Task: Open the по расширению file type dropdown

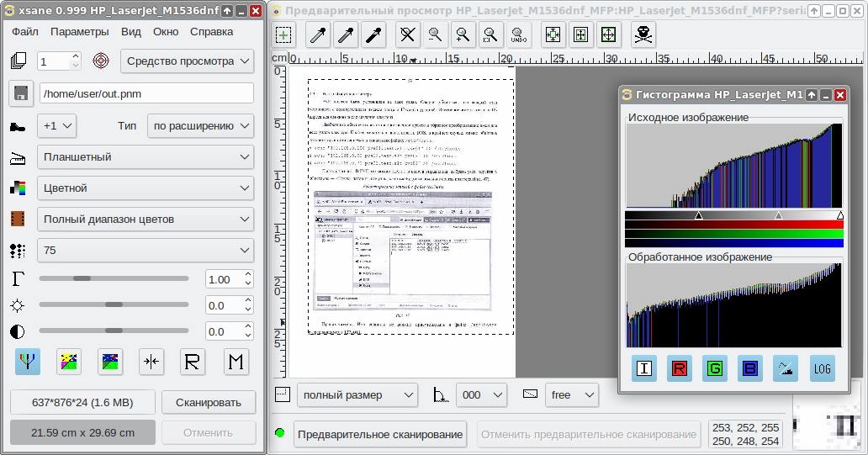Action: pos(200,125)
